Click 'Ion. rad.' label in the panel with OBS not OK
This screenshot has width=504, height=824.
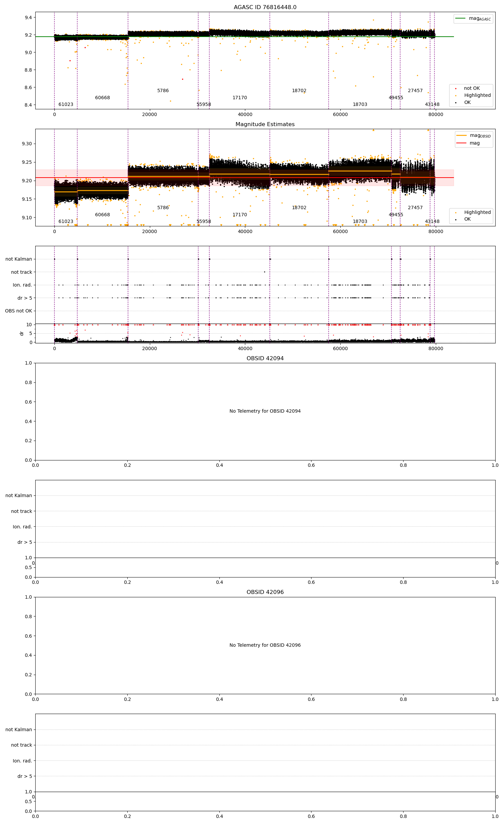click(x=23, y=285)
